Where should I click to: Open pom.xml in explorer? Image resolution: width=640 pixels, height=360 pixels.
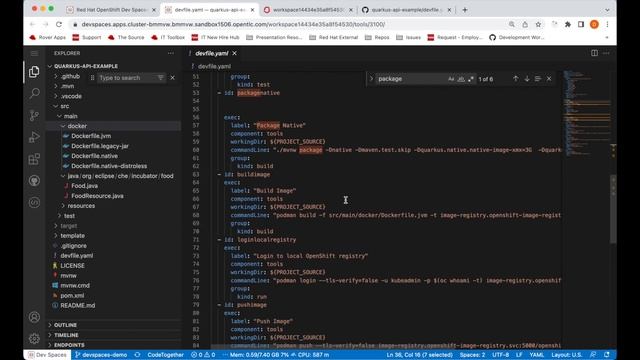[72, 296]
